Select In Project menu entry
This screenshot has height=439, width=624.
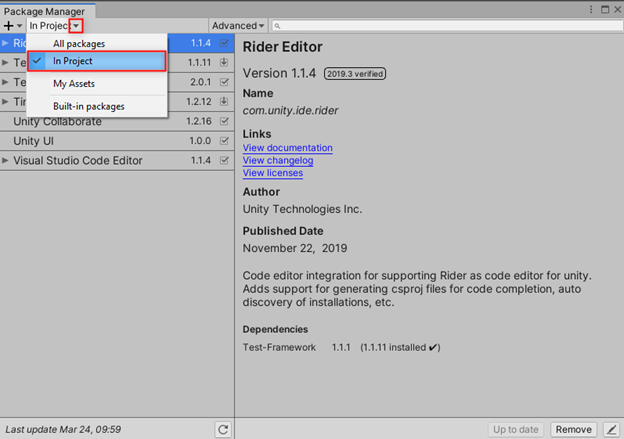click(x=97, y=61)
